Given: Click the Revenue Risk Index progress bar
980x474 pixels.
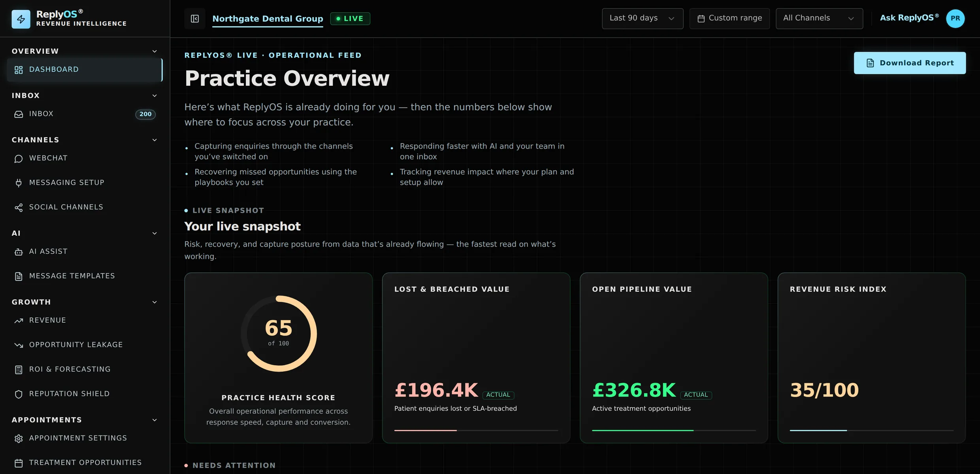Looking at the screenshot, I should tap(872, 430).
